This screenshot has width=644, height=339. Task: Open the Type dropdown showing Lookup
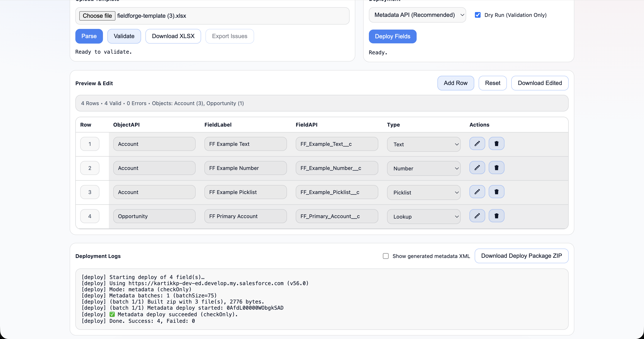(423, 217)
